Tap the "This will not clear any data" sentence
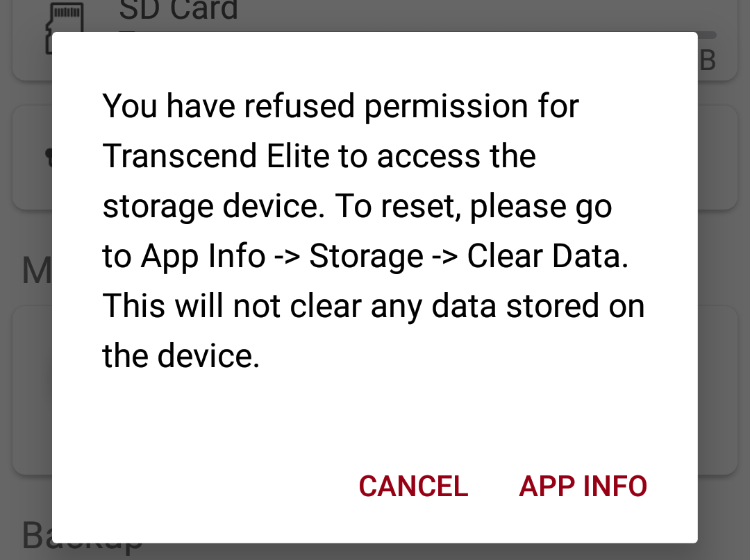This screenshot has height=560, width=750. [373, 307]
